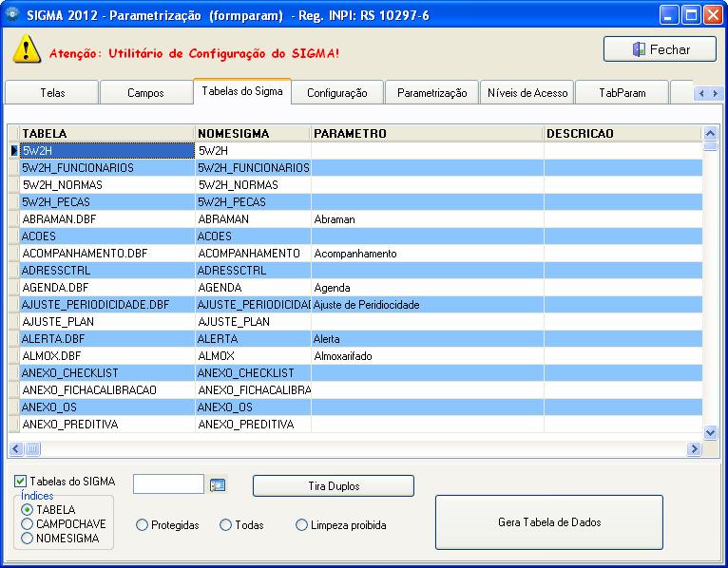This screenshot has width=728, height=568.
Task: Click the DESCRICAO column header
Action: point(623,134)
